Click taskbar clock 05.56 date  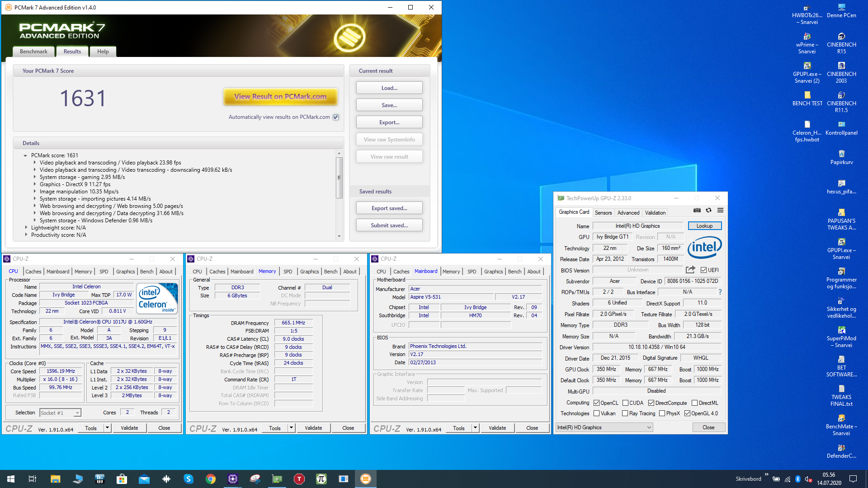point(829,479)
